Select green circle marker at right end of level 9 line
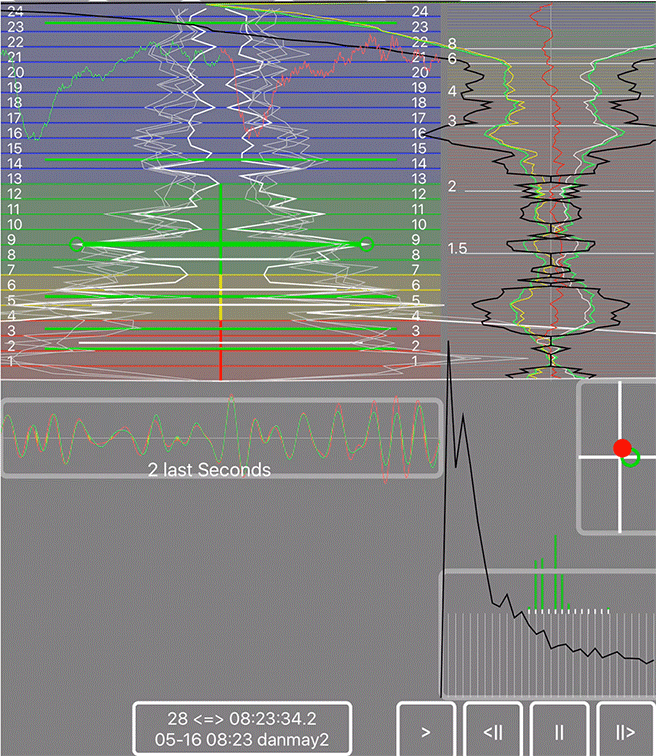 [367, 244]
